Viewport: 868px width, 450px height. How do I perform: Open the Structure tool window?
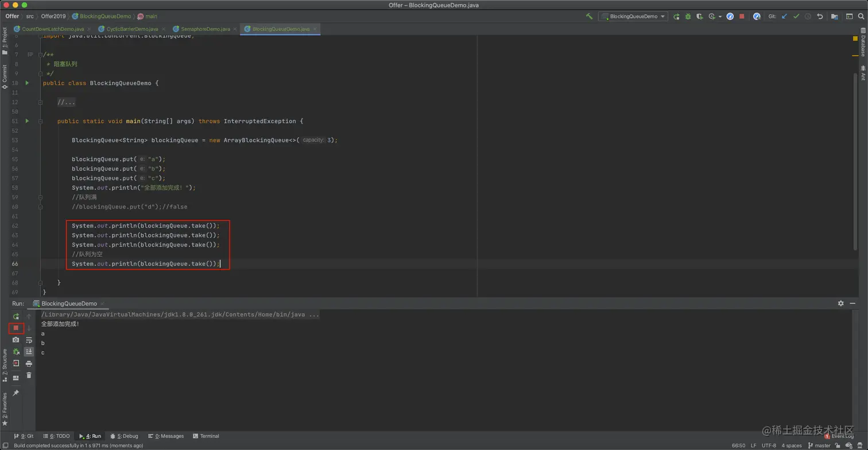[5, 366]
